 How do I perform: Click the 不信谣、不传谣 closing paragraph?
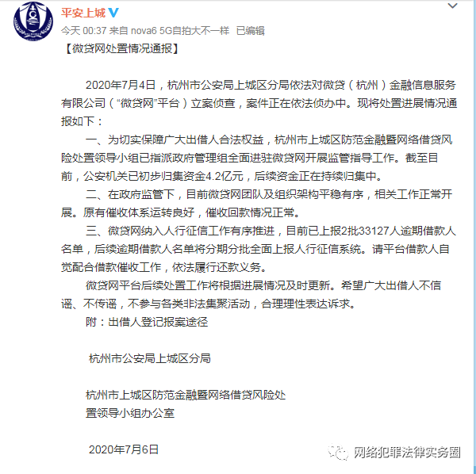(x=251, y=295)
